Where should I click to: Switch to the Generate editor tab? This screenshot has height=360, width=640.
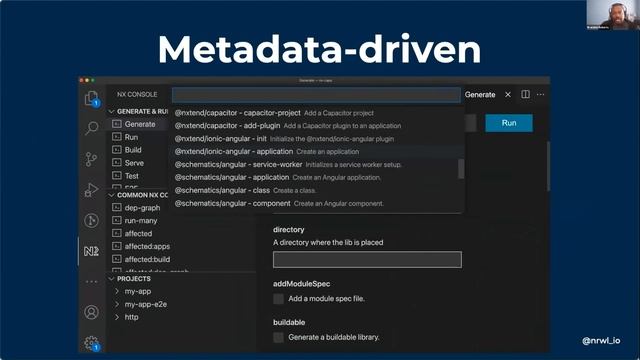(480, 95)
